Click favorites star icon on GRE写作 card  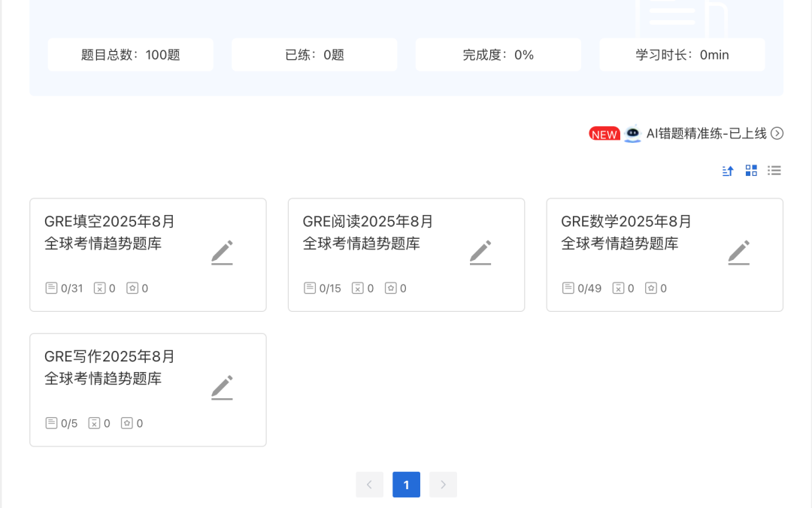(x=127, y=423)
